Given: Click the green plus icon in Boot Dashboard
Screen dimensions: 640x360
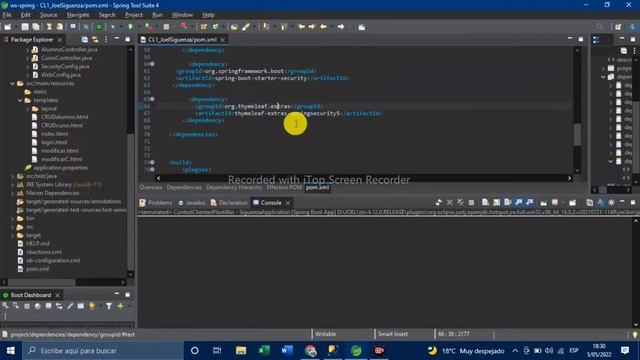Looking at the screenshot, I should (x=120, y=306).
